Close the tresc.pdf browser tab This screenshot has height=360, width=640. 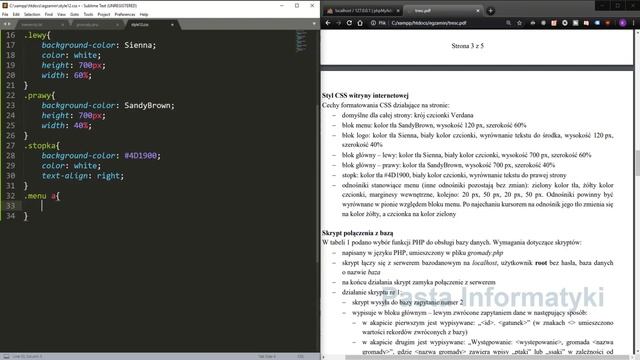pos(478,11)
